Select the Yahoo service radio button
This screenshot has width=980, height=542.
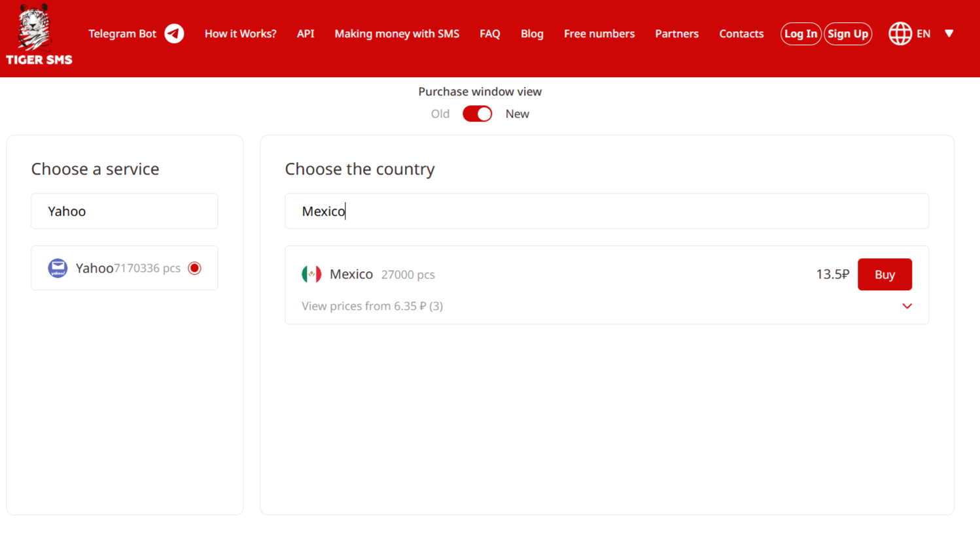pyautogui.click(x=194, y=268)
